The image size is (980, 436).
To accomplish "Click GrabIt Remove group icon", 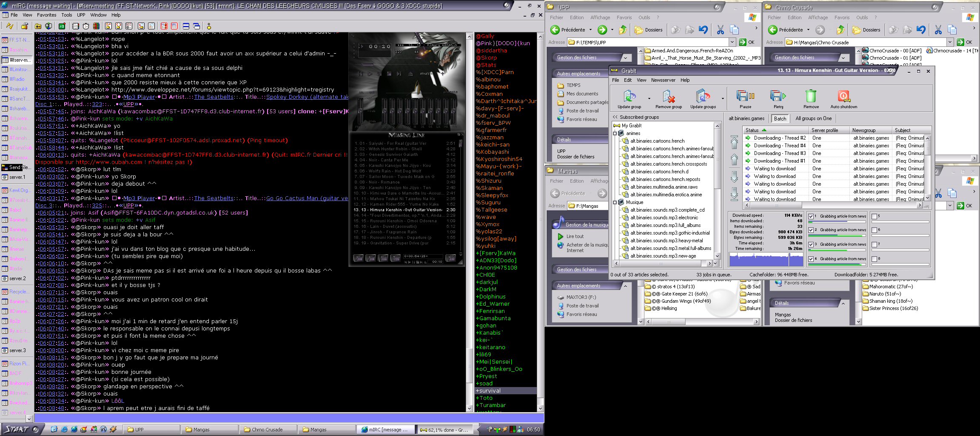I will 669,99.
